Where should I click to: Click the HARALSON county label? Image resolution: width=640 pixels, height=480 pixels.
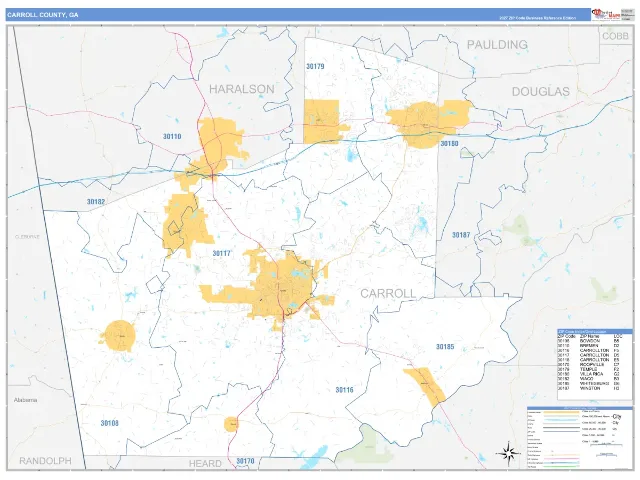coord(242,89)
